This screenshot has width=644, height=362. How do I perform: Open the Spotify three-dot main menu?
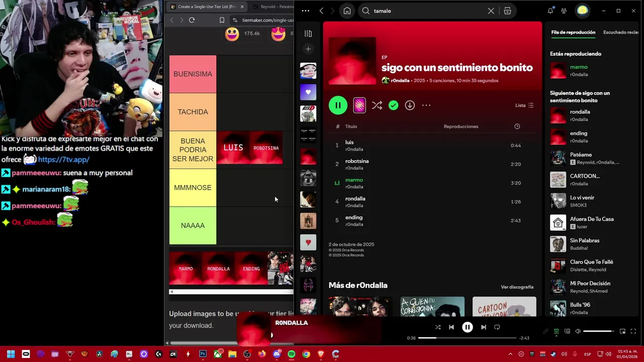click(x=305, y=11)
